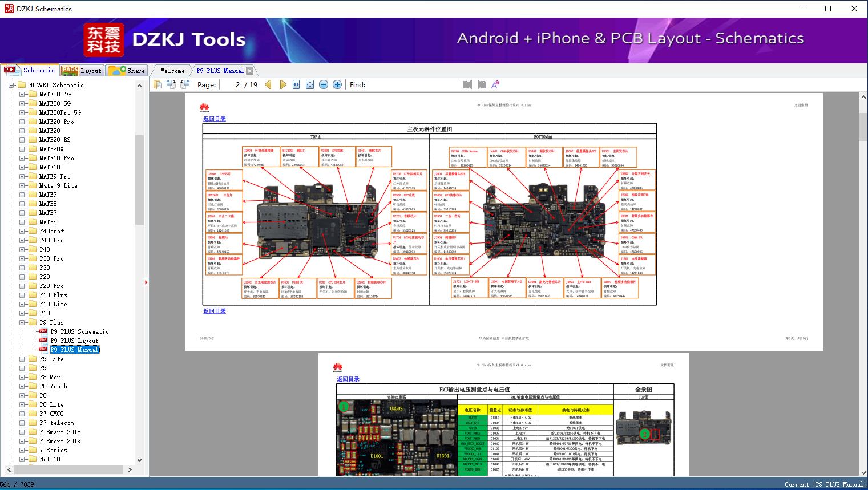Click the P40 Pro folder icon

pos(33,240)
